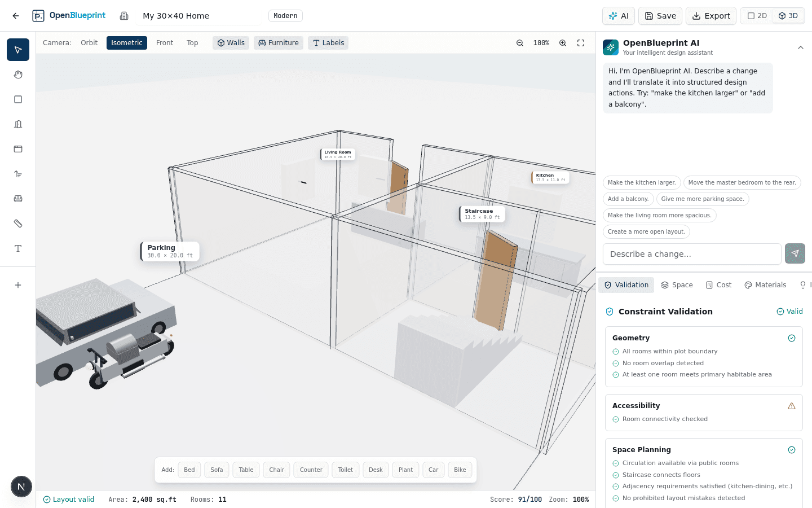Add a Plant to the scene
Image resolution: width=812 pixels, height=508 pixels.
tap(405, 470)
